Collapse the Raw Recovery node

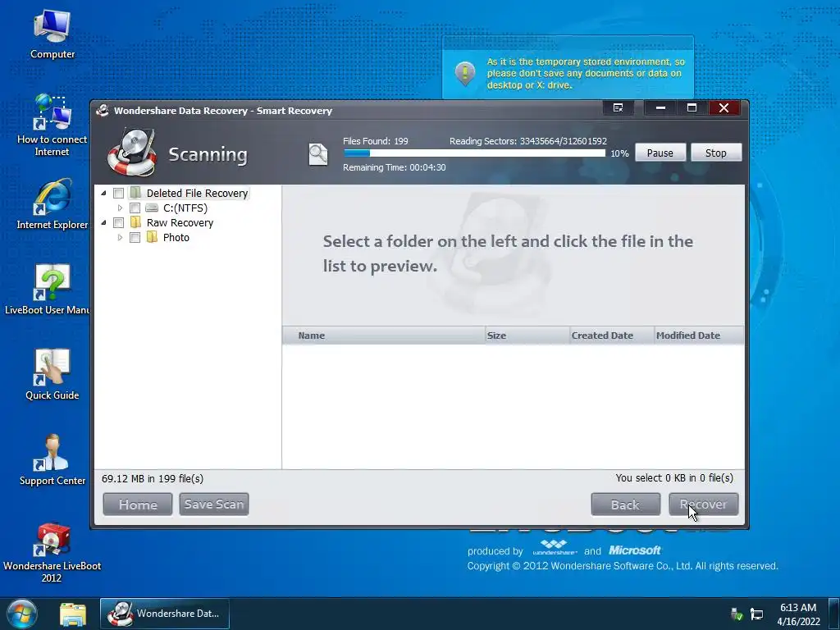pyautogui.click(x=103, y=222)
